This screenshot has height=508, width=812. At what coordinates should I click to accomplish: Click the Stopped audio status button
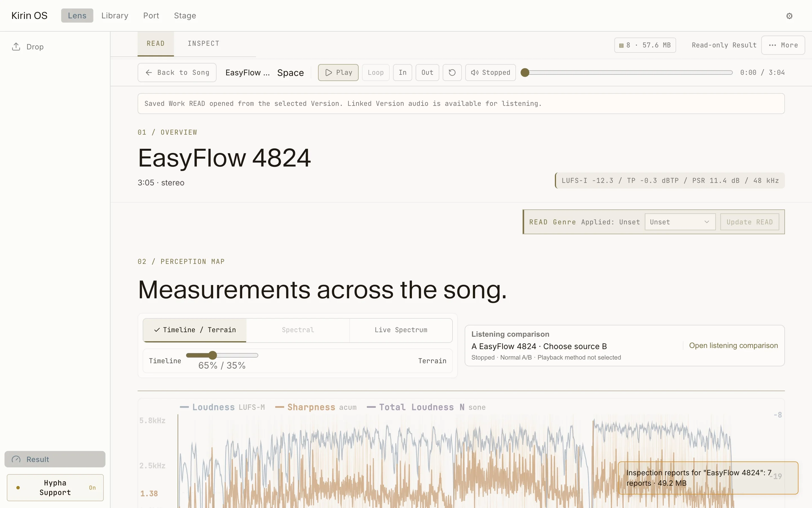coord(490,73)
